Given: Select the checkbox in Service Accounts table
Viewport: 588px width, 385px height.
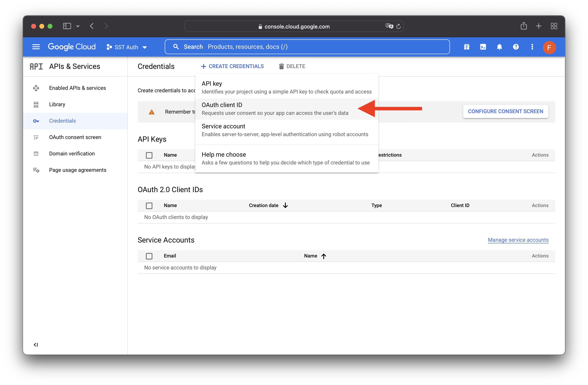Looking at the screenshot, I should pos(149,256).
